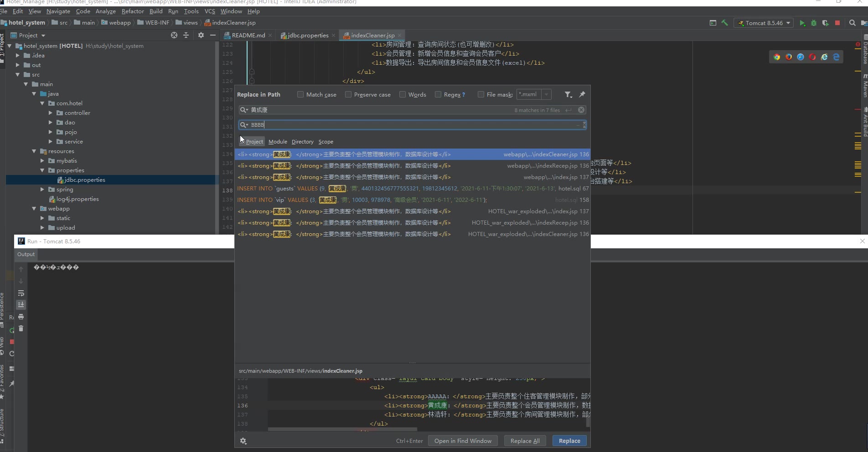The width and height of the screenshot is (868, 452).
Task: Expand the mybatis folder
Action: point(42,161)
